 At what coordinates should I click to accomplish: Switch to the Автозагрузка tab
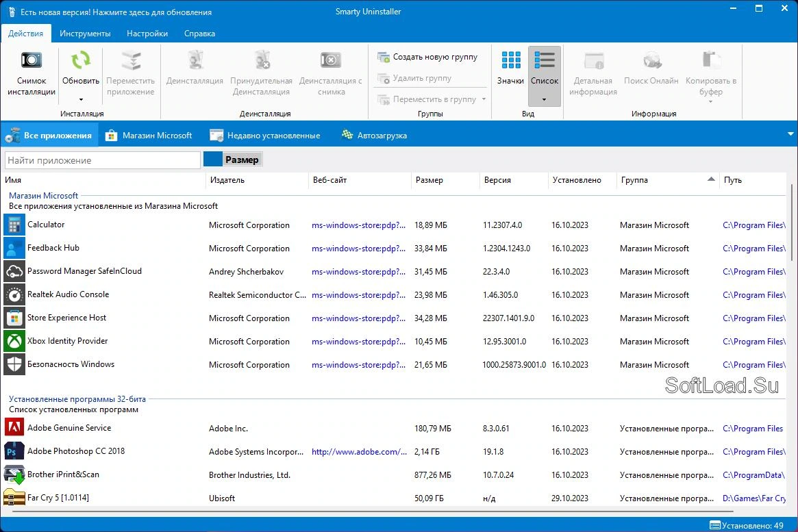tap(374, 136)
